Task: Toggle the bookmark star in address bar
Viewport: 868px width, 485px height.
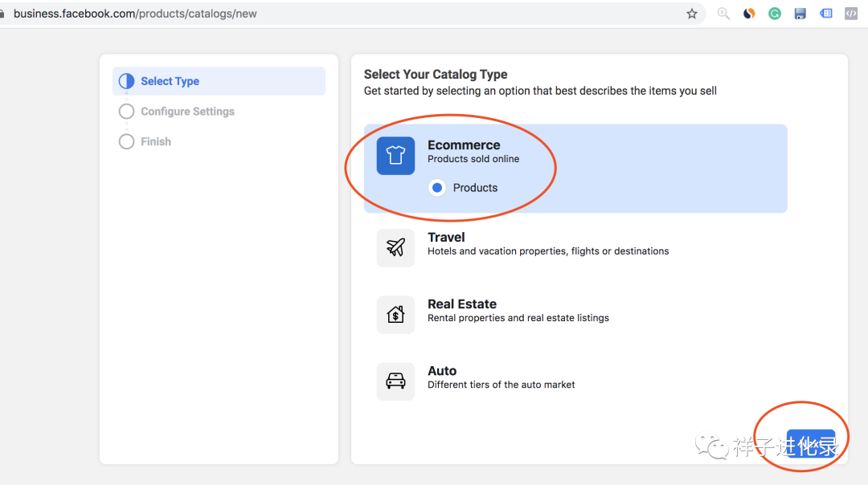Action: tap(691, 13)
